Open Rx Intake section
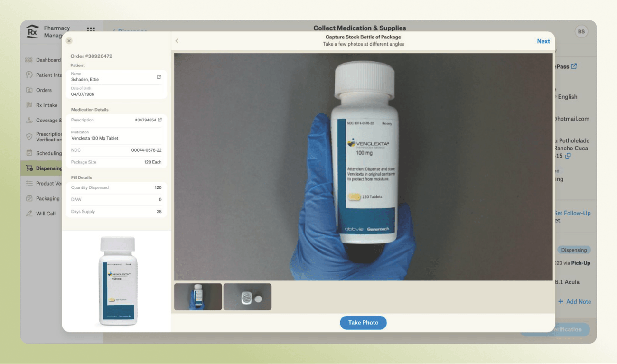The width and height of the screenshot is (617, 364). [47, 105]
